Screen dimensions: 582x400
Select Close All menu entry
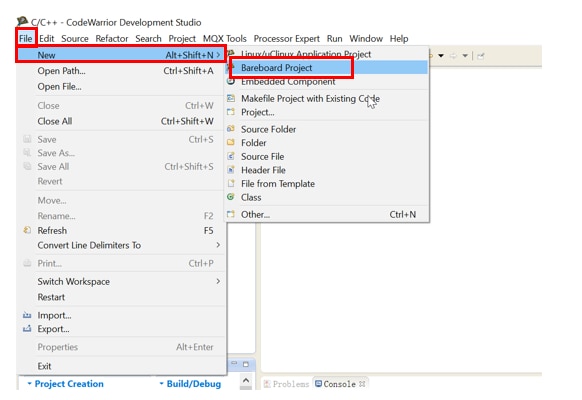tap(121, 121)
